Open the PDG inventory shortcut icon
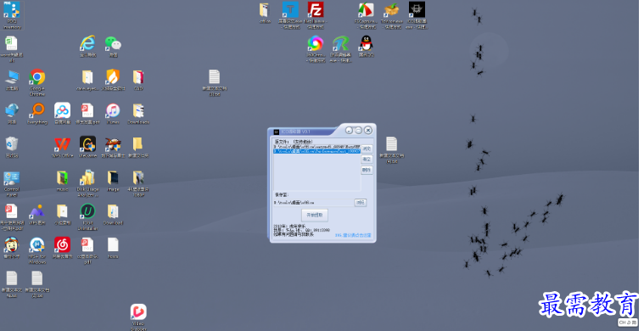 [x=12, y=11]
